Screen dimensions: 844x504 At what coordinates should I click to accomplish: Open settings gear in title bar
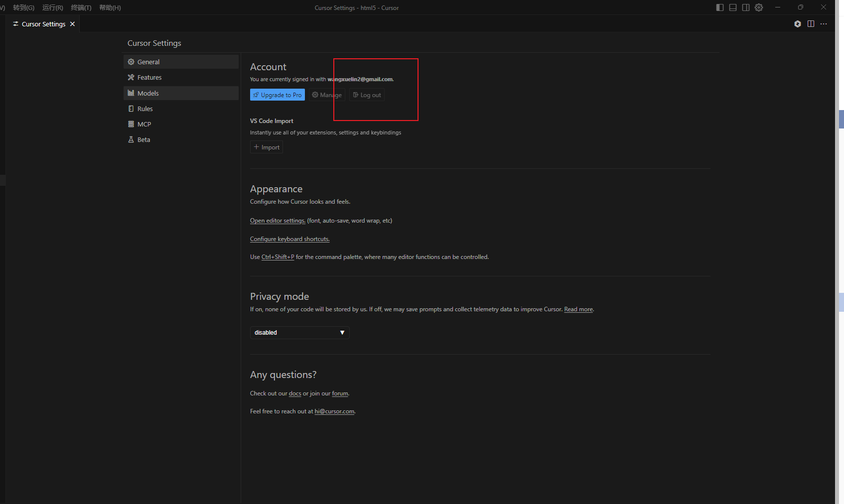pyautogui.click(x=759, y=7)
